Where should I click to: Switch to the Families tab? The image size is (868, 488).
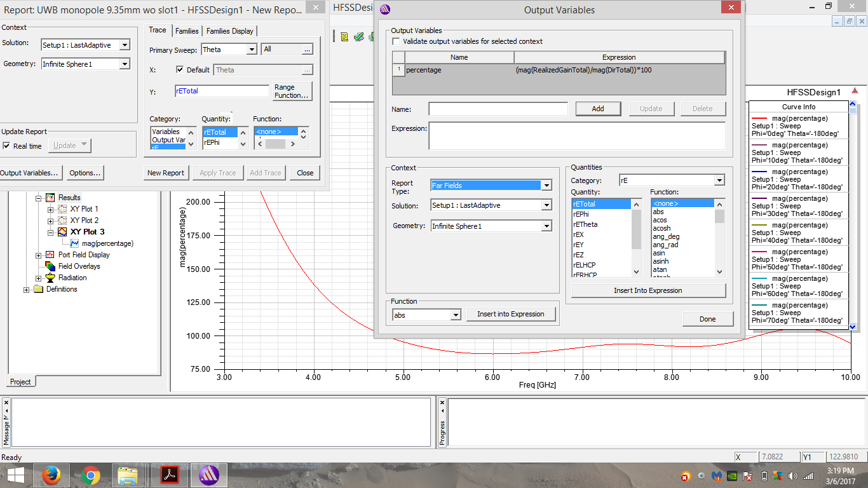(x=187, y=31)
